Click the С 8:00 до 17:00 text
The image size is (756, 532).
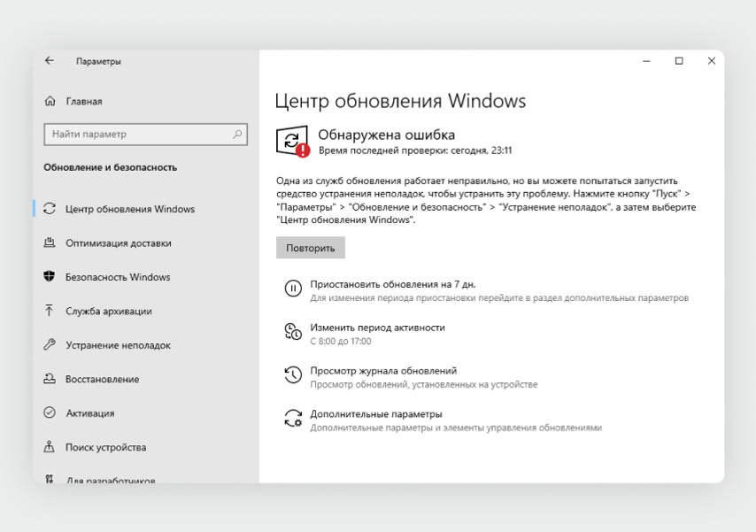341,341
